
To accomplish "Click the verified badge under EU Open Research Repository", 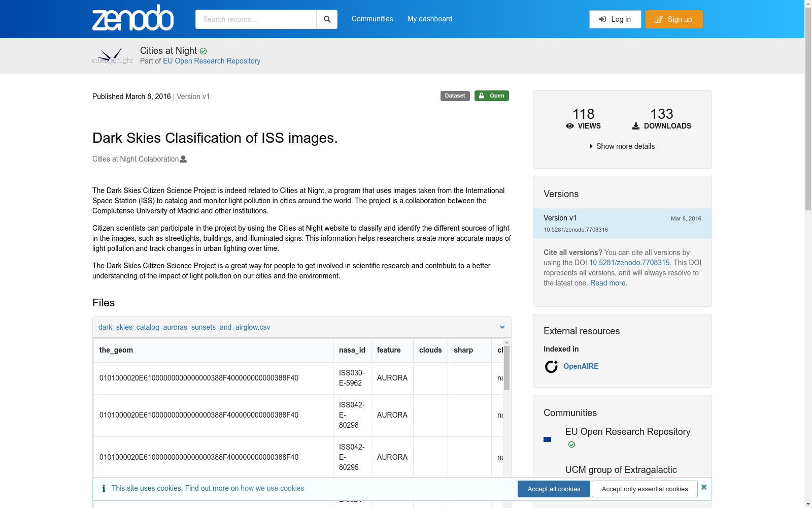I will [x=571, y=444].
